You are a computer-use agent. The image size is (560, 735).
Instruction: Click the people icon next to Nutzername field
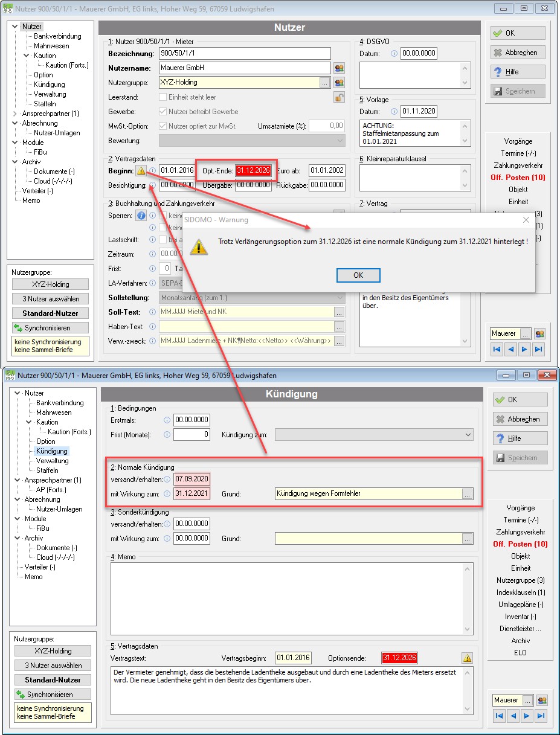click(x=339, y=68)
